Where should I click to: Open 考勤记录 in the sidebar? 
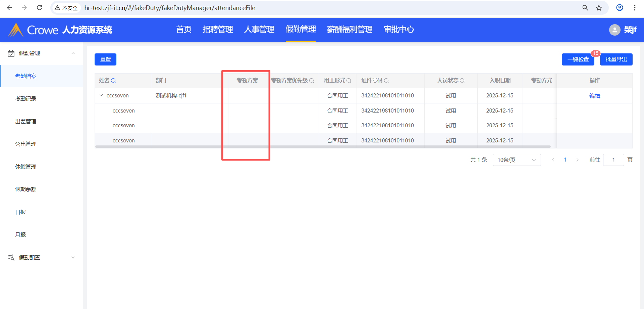[x=42, y=99]
